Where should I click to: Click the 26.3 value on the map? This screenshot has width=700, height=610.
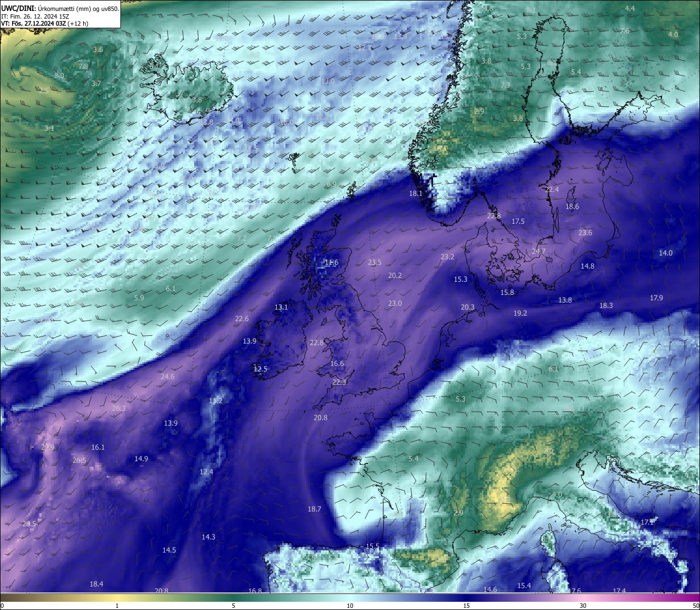119,408
